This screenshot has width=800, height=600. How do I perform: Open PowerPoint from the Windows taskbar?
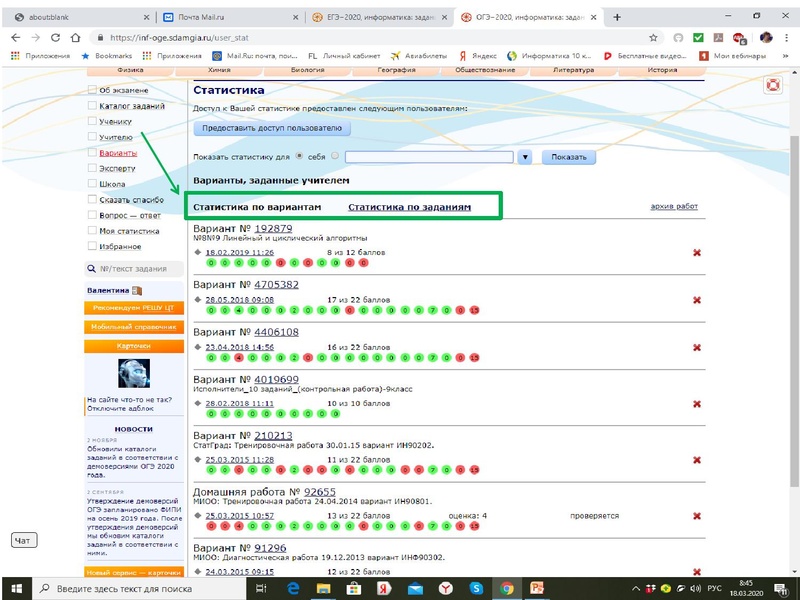coord(537,588)
